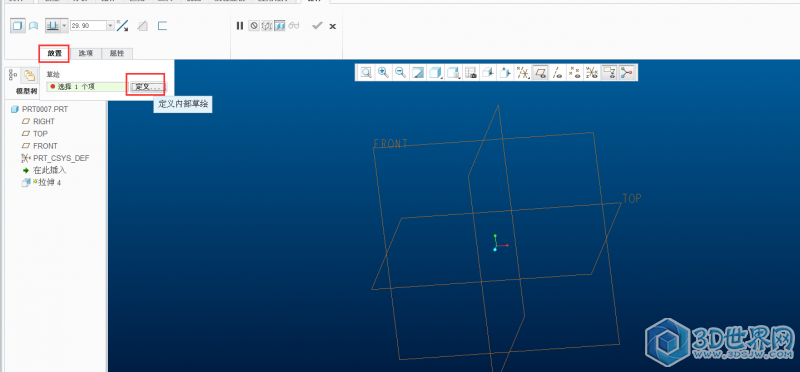Image resolution: width=800 pixels, height=372 pixels.
Task: Click the verify glasses preview icon
Action: (x=293, y=26)
